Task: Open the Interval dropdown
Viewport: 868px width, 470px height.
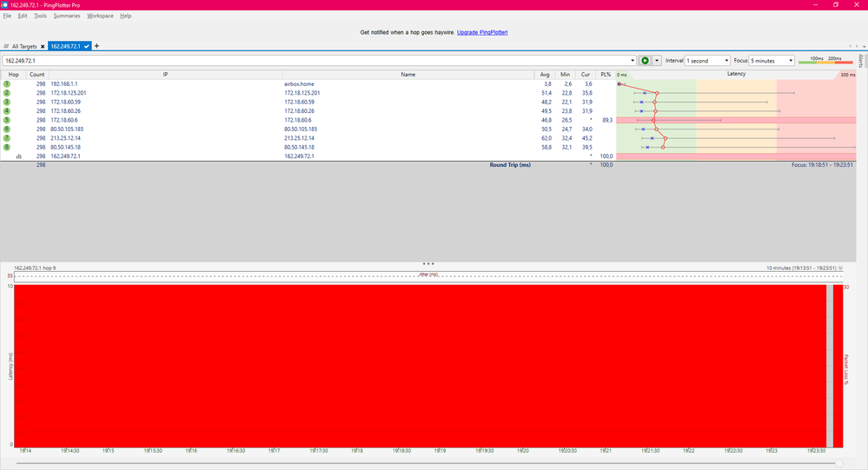Action: pos(707,61)
